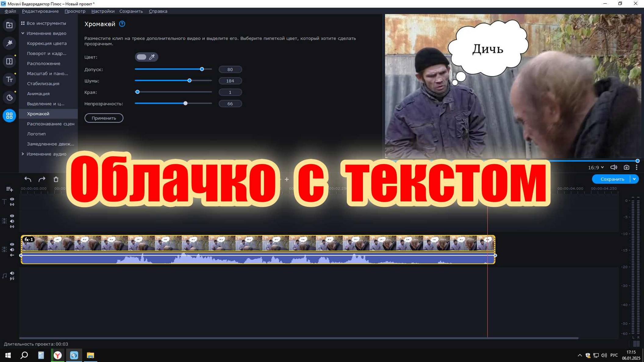Click the delete clip trash icon

pyautogui.click(x=56, y=179)
